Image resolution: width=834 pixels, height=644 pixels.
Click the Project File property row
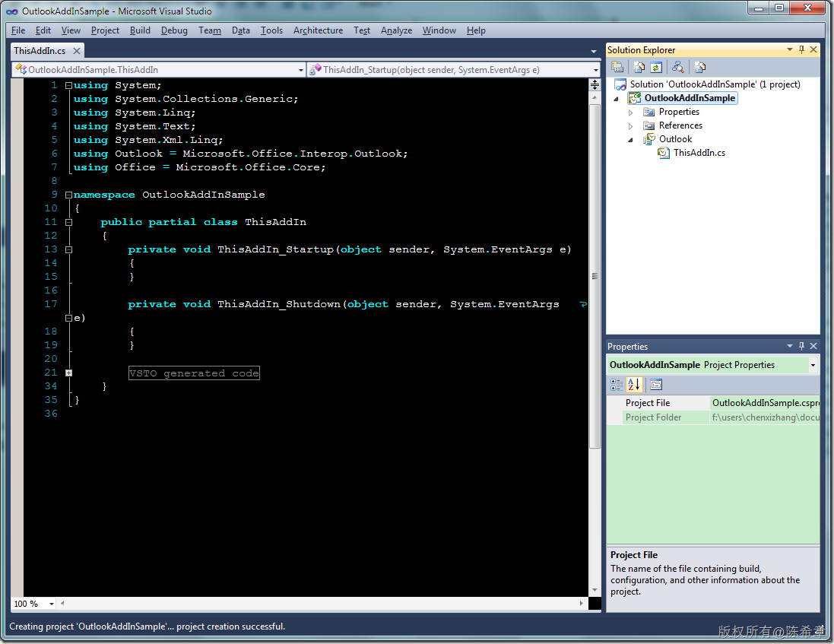712,402
